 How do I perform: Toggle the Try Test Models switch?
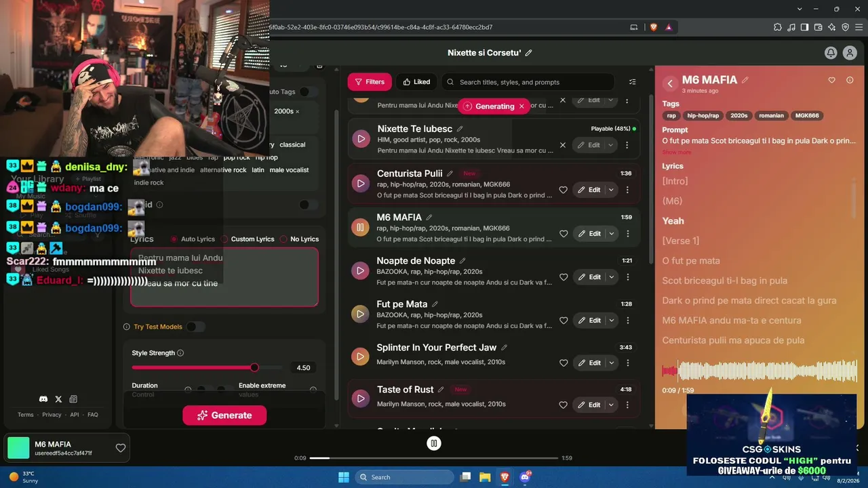195,327
